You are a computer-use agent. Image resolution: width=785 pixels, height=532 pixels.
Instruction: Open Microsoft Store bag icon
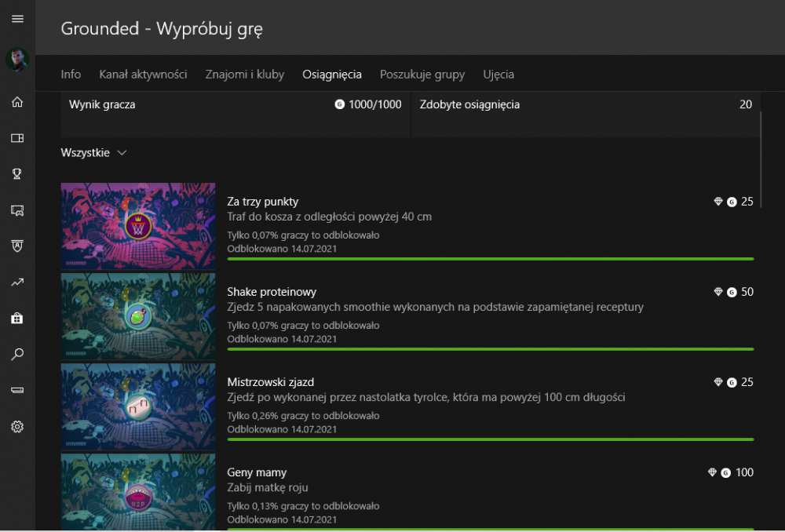17,319
